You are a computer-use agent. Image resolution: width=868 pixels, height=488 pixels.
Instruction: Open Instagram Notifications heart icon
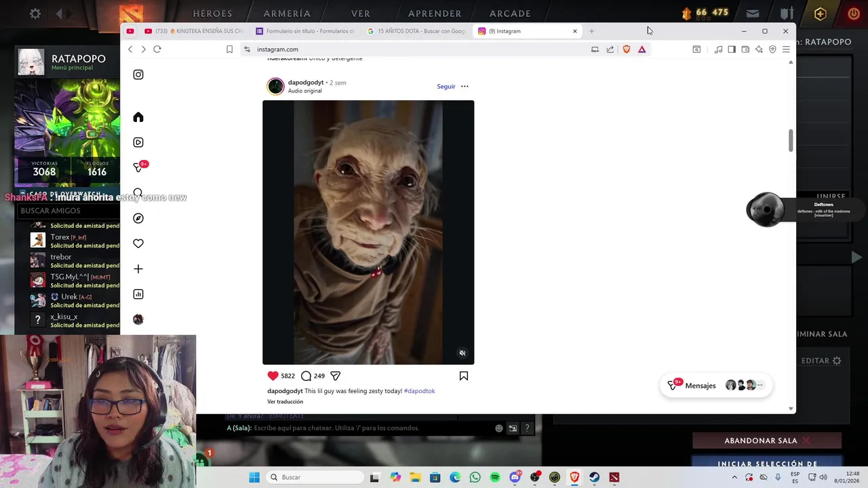[138, 243]
